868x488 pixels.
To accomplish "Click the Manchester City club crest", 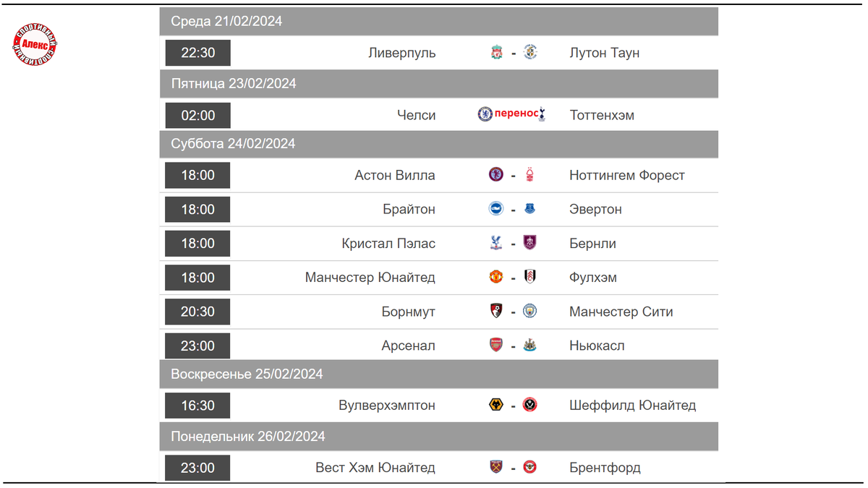I will [x=530, y=312].
